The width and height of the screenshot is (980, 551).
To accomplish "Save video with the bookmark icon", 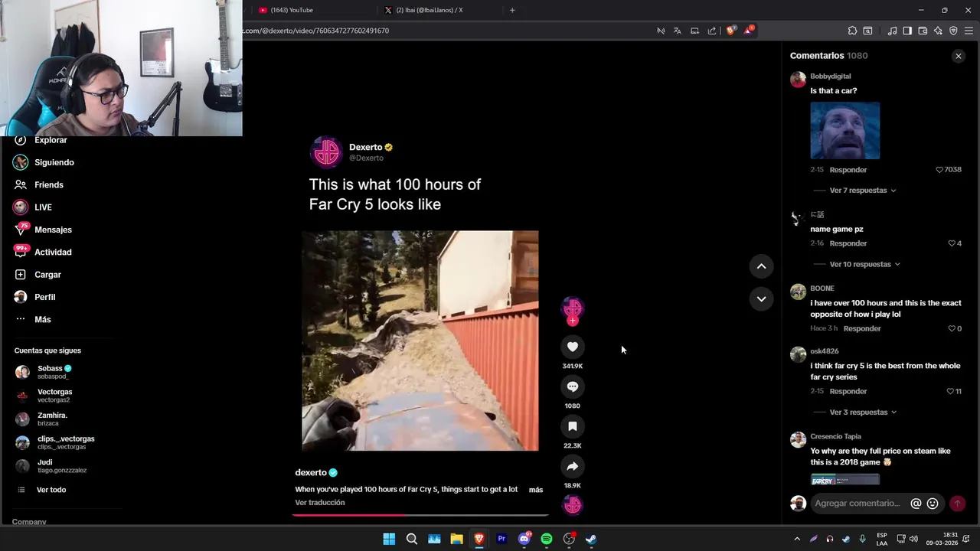I will click(x=572, y=426).
